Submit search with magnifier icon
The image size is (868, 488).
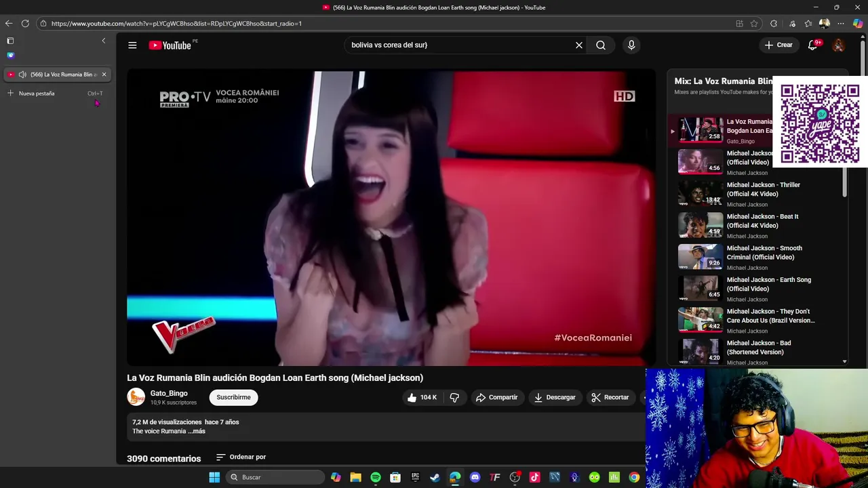click(x=601, y=45)
